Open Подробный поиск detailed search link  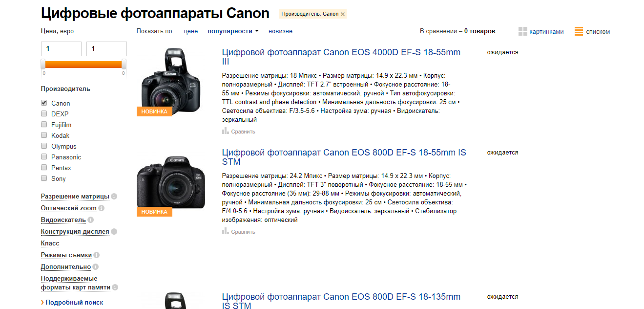pos(74,303)
